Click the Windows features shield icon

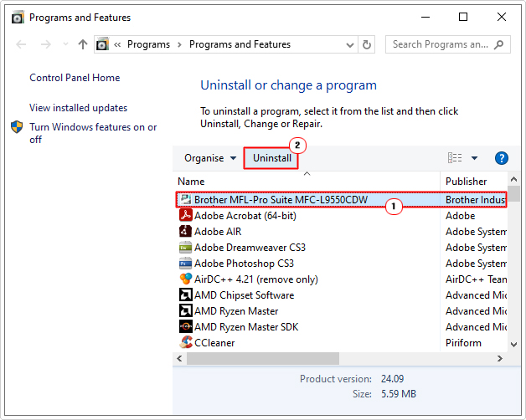[x=17, y=127]
